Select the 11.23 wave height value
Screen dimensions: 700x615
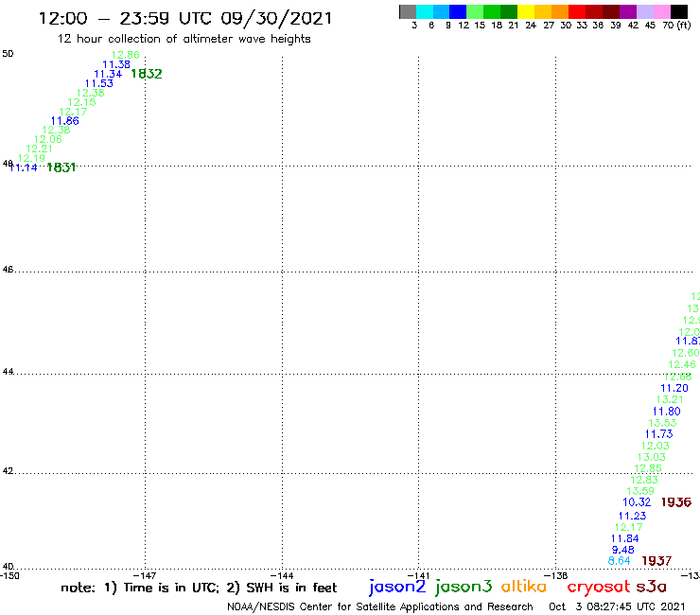[x=632, y=516]
